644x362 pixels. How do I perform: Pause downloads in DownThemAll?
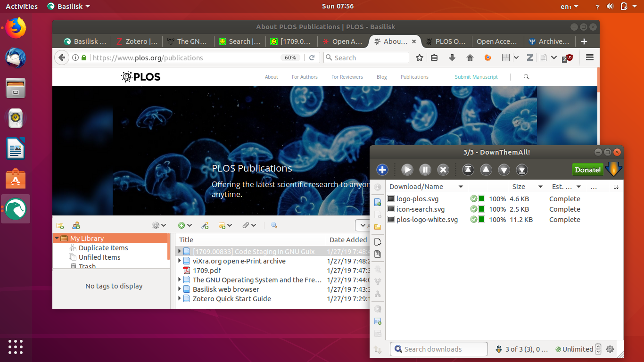[x=425, y=170]
